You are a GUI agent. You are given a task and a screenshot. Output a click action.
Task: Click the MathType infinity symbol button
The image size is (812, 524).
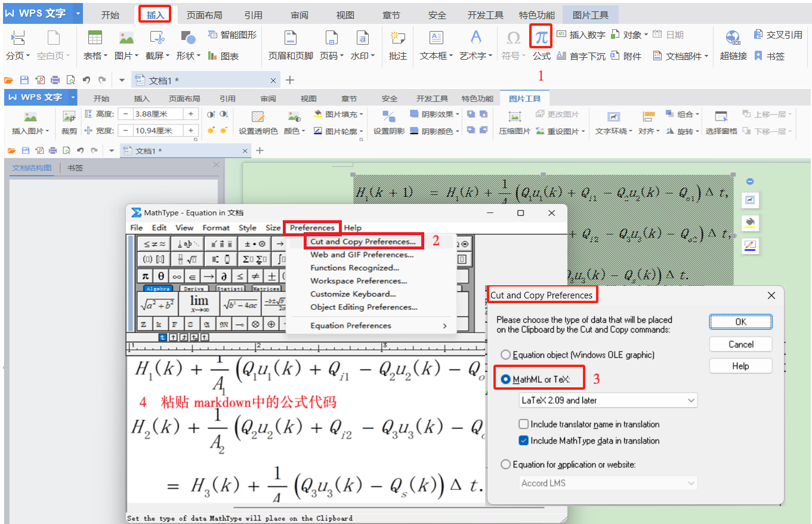point(177,276)
